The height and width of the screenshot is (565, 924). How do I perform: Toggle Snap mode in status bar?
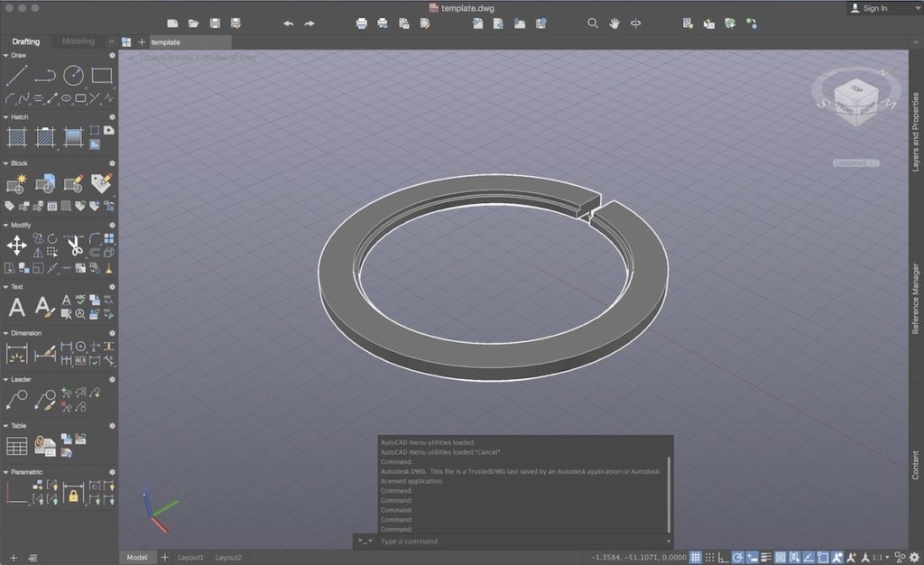(x=709, y=558)
